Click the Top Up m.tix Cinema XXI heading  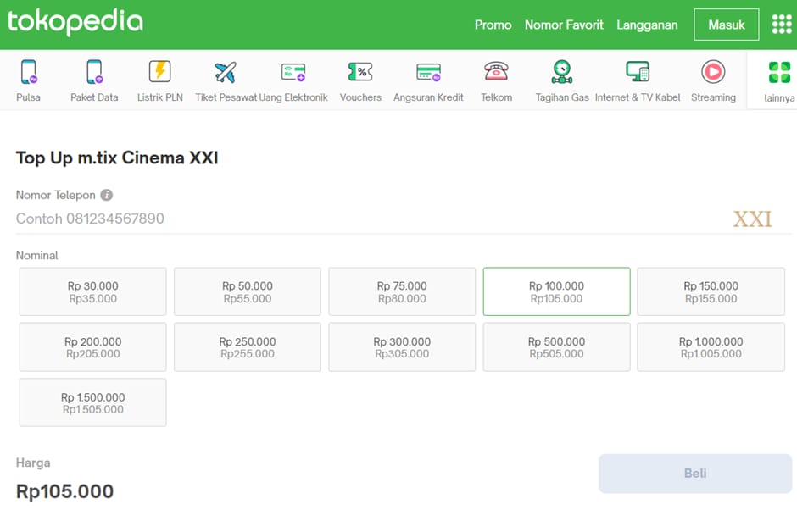coord(117,158)
